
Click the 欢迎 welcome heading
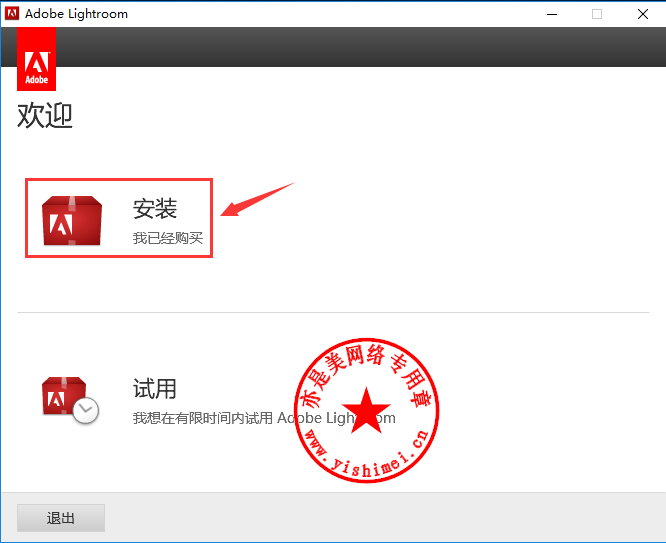(x=45, y=115)
